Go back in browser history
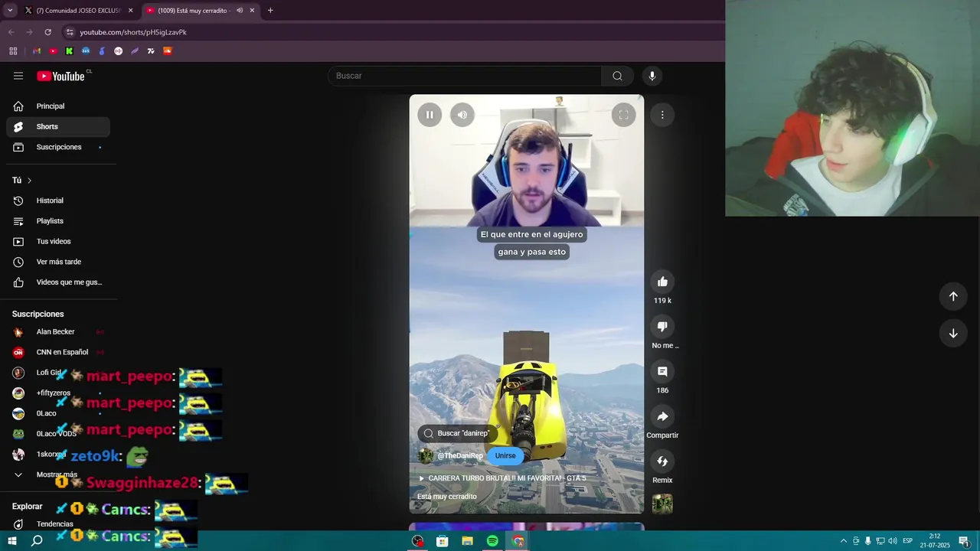980x551 pixels. click(11, 32)
